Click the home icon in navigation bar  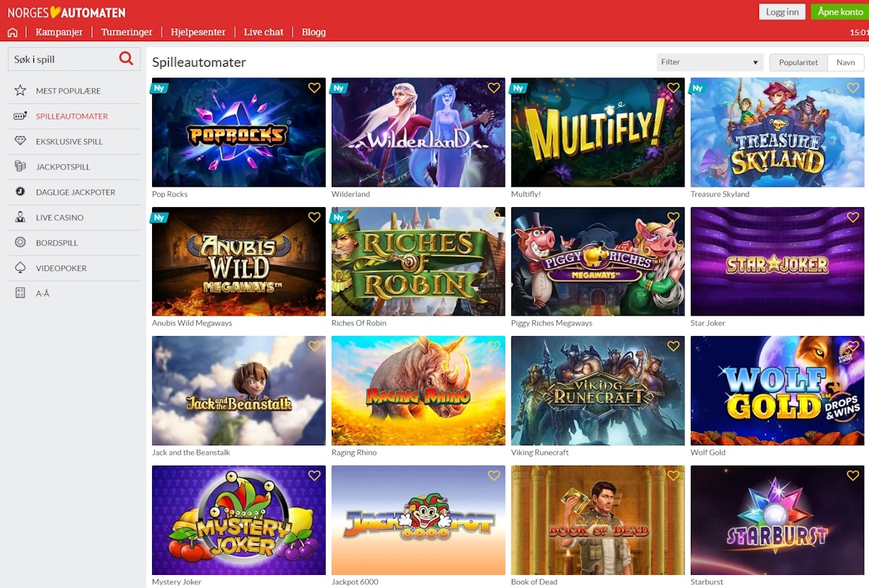(x=12, y=32)
